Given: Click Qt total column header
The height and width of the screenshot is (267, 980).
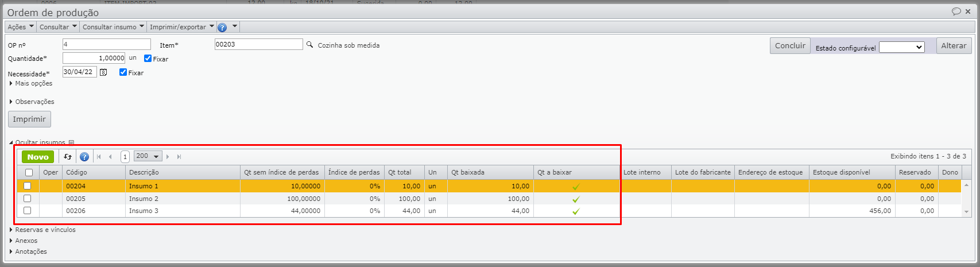Looking at the screenshot, I should [x=404, y=172].
